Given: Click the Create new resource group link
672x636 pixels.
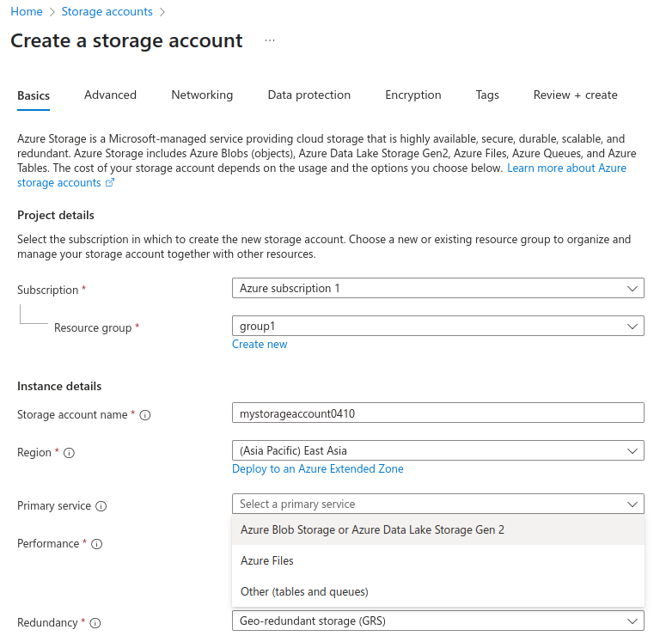Looking at the screenshot, I should [260, 345].
